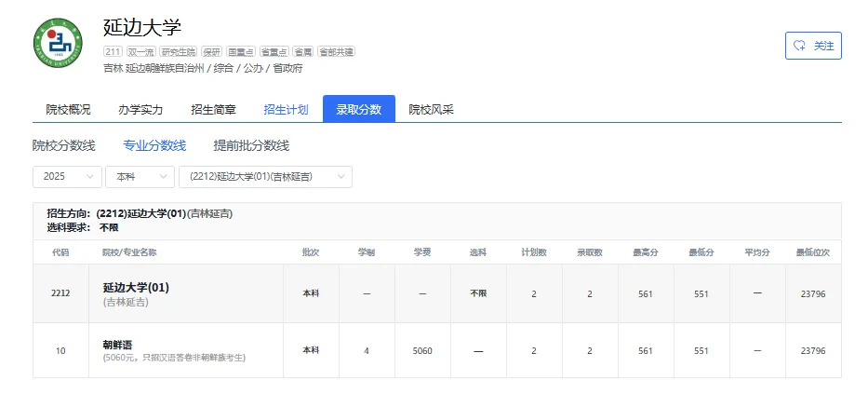Click the 延边大学 page title

[142, 27]
